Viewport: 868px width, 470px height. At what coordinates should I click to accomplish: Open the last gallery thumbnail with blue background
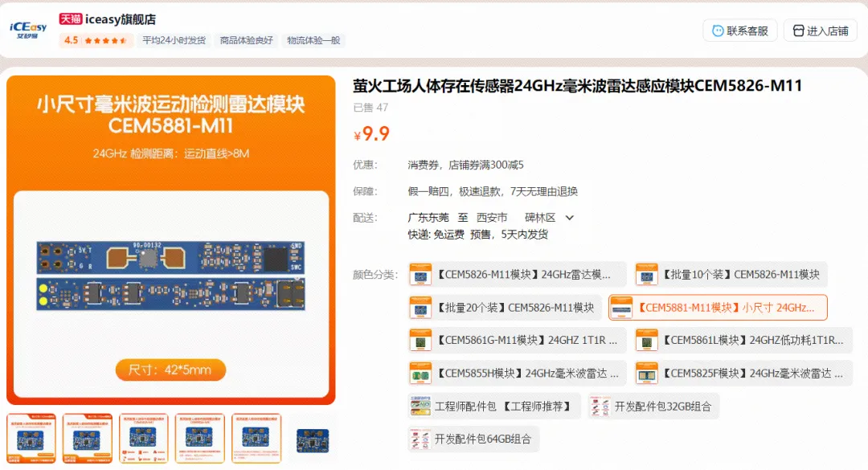[x=312, y=439]
